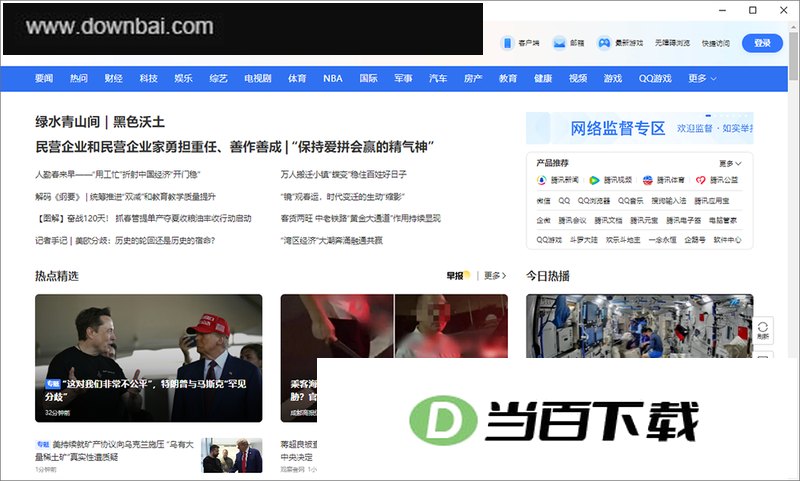Open the 财经 channel
The height and width of the screenshot is (481, 800).
(113, 79)
